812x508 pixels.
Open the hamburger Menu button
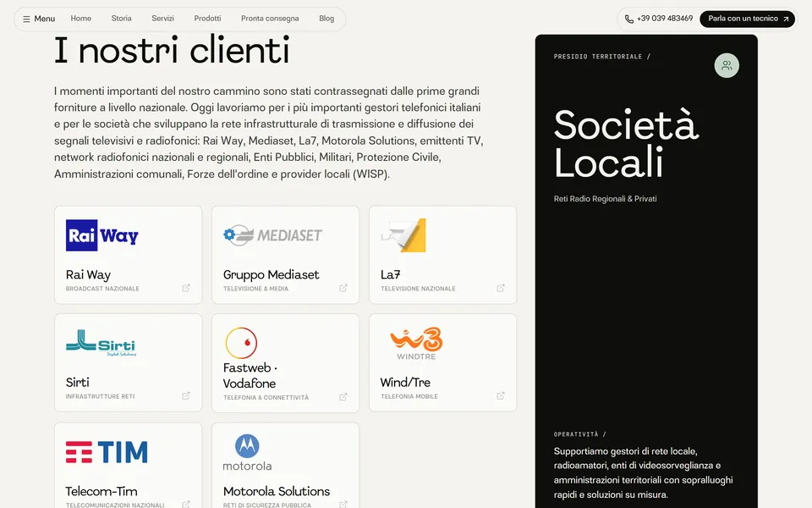point(38,19)
